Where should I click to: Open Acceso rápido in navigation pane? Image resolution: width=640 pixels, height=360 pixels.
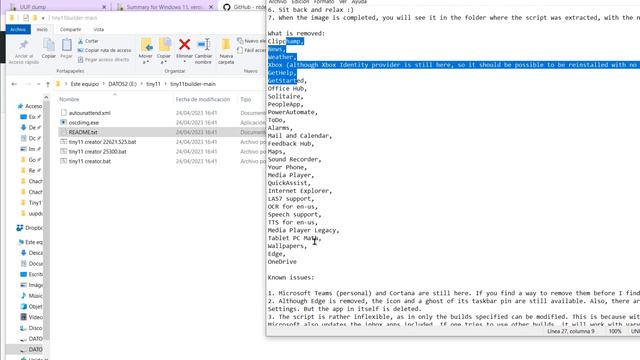coord(30,106)
